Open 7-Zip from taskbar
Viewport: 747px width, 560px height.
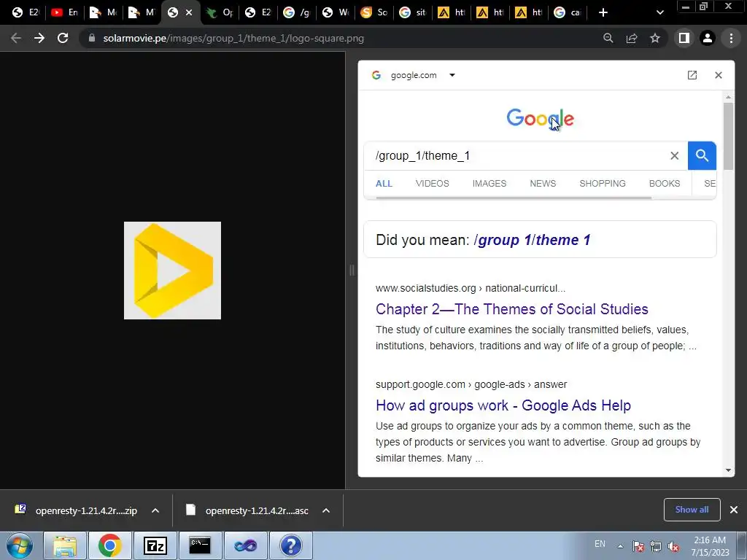[x=155, y=545]
